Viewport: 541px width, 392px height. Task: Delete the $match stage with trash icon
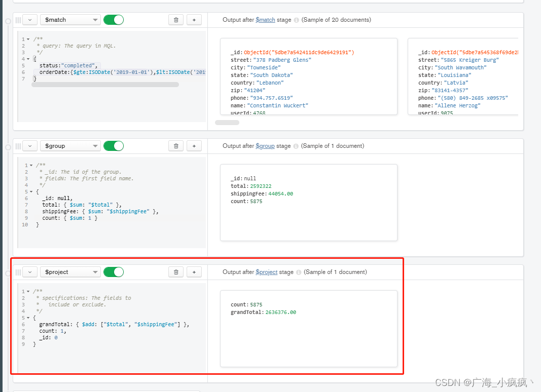[176, 20]
